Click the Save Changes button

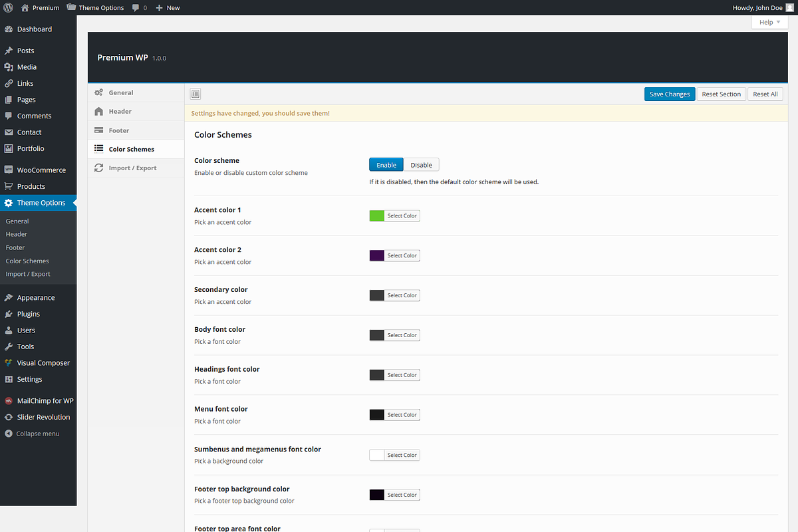coord(670,94)
